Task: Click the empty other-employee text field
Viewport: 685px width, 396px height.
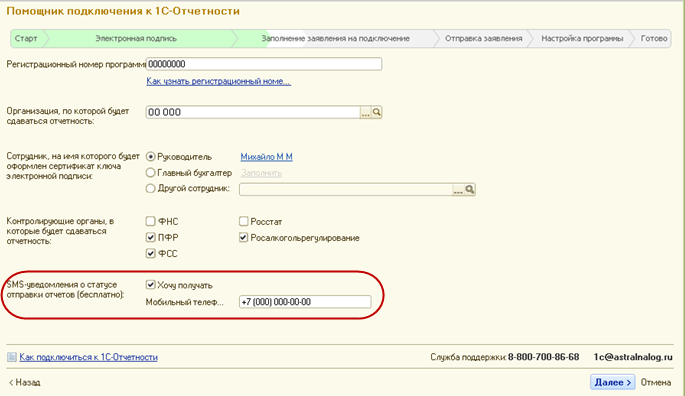Action: (346, 189)
